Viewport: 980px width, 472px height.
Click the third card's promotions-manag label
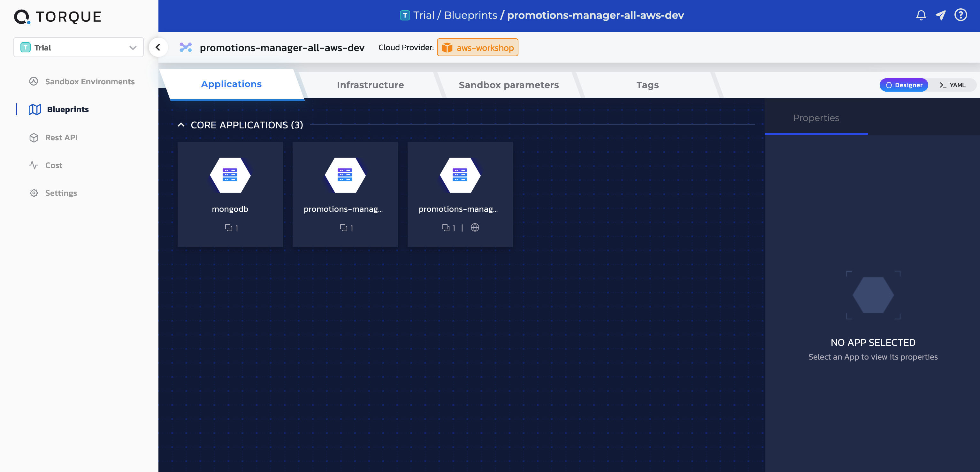pos(458,209)
